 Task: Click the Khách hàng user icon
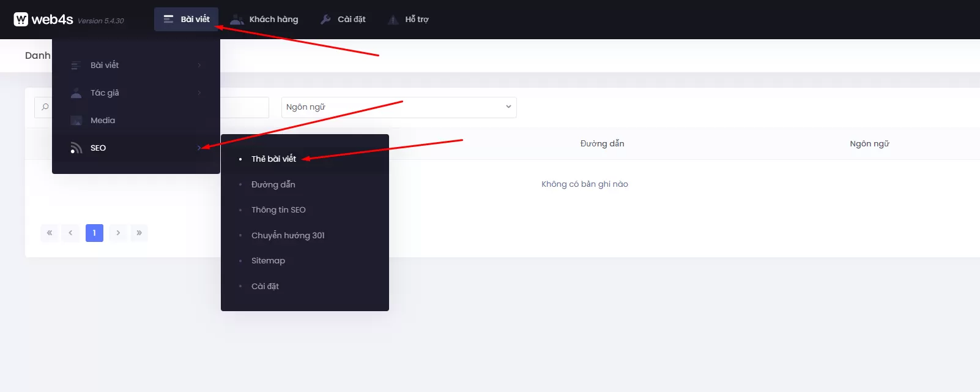click(237, 20)
